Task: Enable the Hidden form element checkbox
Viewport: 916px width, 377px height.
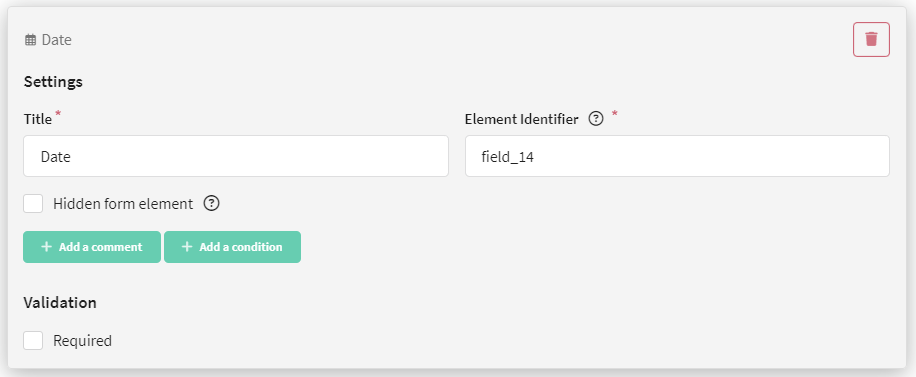Action: click(x=33, y=203)
